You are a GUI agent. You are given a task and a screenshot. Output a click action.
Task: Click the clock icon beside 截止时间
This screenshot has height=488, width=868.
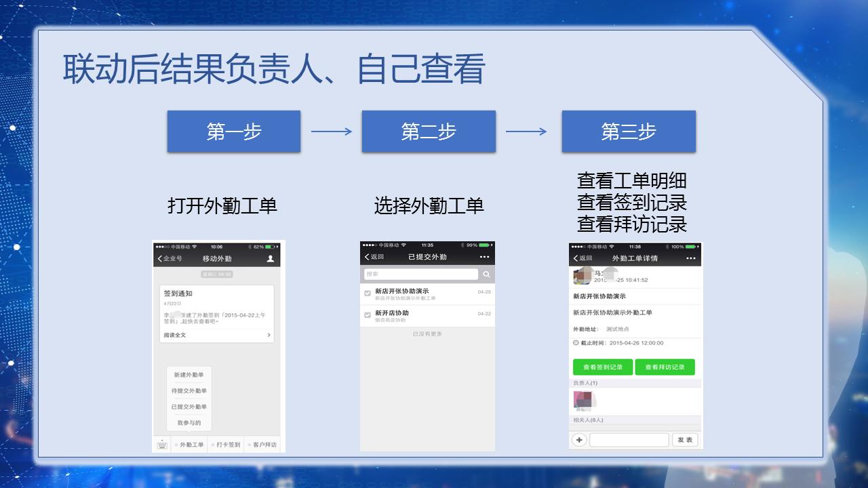click(576, 343)
